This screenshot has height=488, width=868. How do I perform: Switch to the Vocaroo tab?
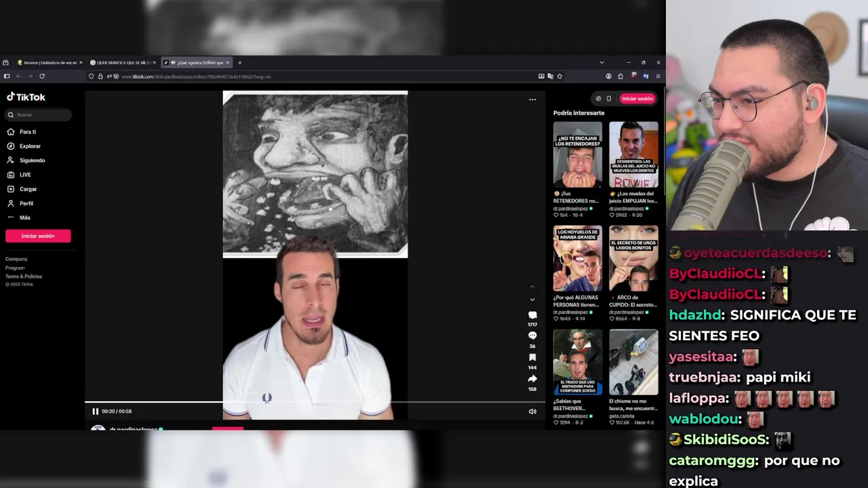point(49,62)
